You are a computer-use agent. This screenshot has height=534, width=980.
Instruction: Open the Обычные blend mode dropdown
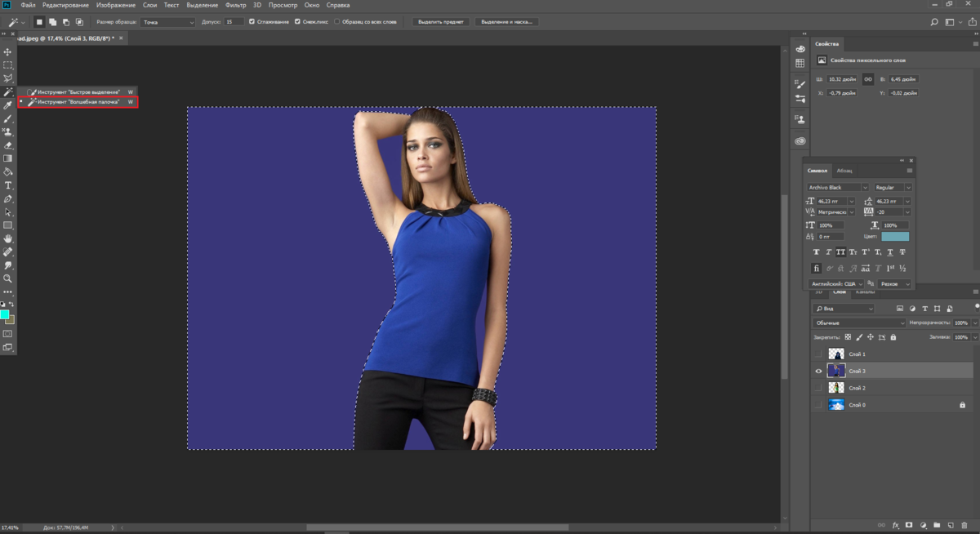click(860, 323)
